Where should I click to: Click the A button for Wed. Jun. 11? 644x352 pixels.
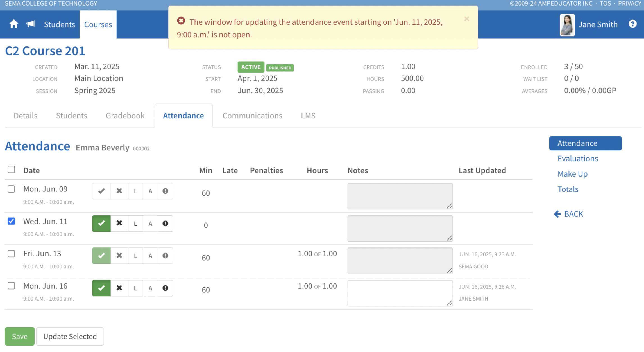pyautogui.click(x=150, y=224)
